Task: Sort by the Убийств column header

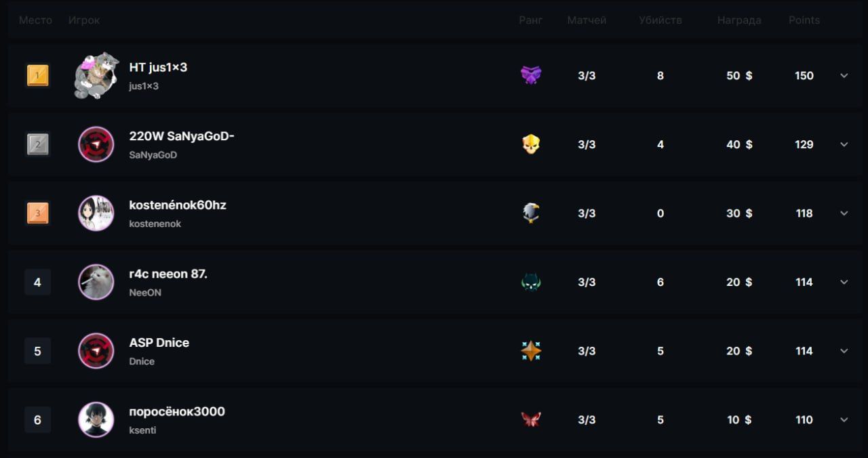Action: [660, 20]
